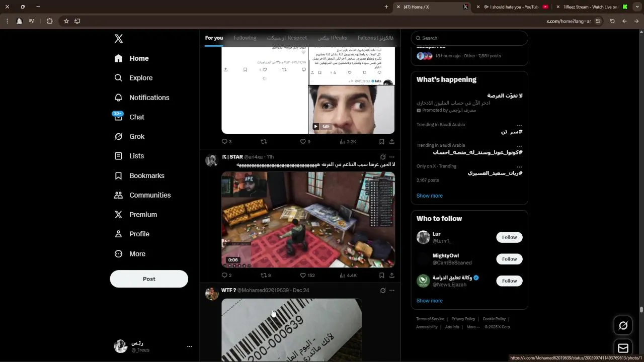
Task: Open ari4xa's profile avatar
Action: [x=212, y=160]
